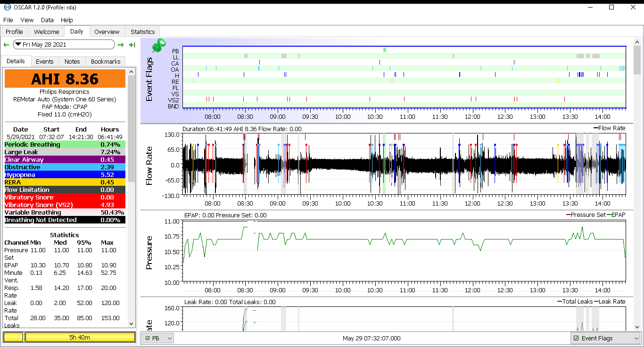This screenshot has height=347, width=644.
Task: Click the Large Leak gray row
Action: point(65,152)
